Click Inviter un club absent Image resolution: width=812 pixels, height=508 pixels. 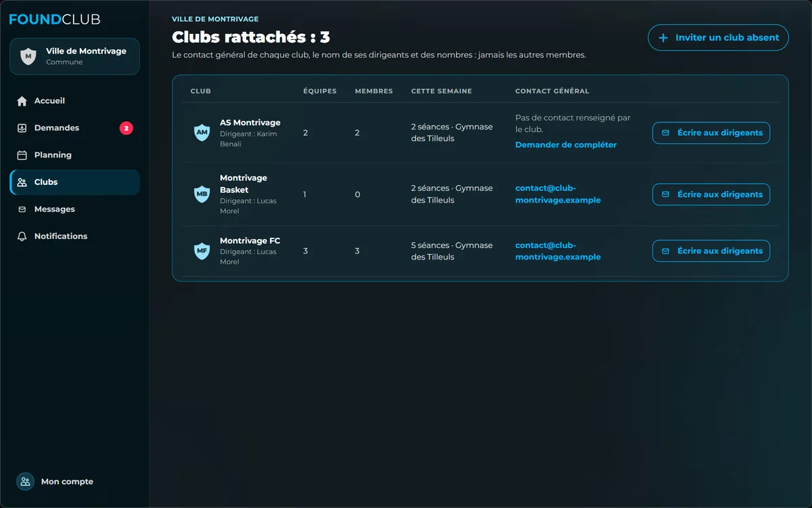(x=718, y=38)
